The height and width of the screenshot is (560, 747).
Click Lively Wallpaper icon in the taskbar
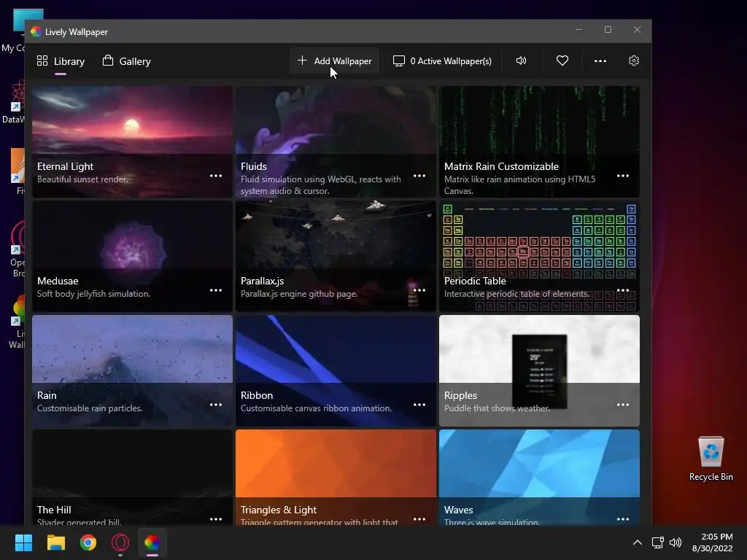click(152, 542)
